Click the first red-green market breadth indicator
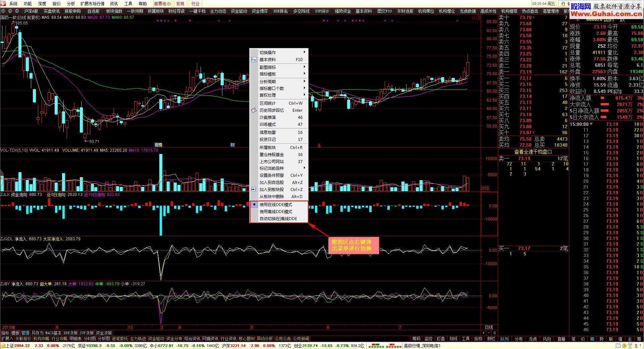The height and width of the screenshot is (349, 644). 376,346
